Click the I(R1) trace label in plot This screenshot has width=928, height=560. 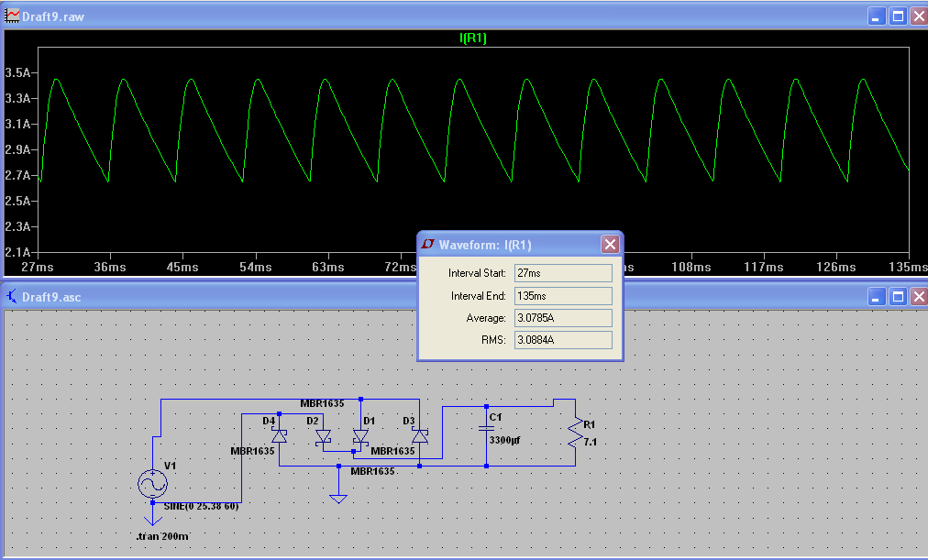click(x=473, y=38)
